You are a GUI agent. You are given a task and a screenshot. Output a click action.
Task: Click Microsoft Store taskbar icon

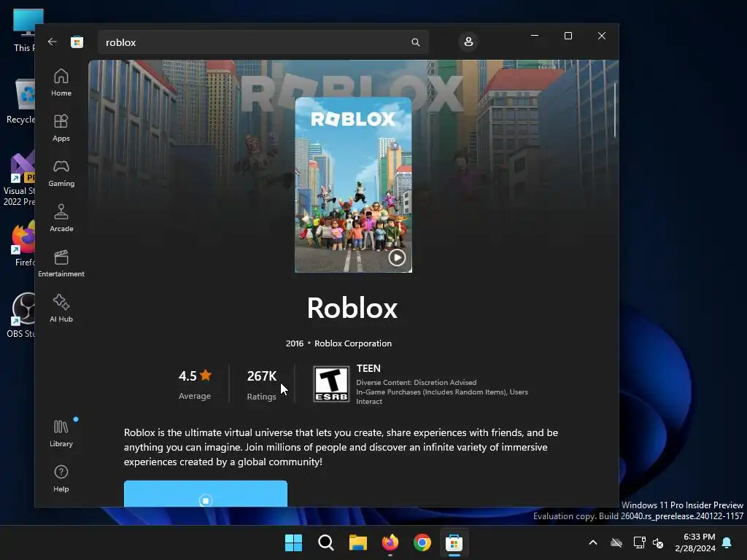point(454,542)
